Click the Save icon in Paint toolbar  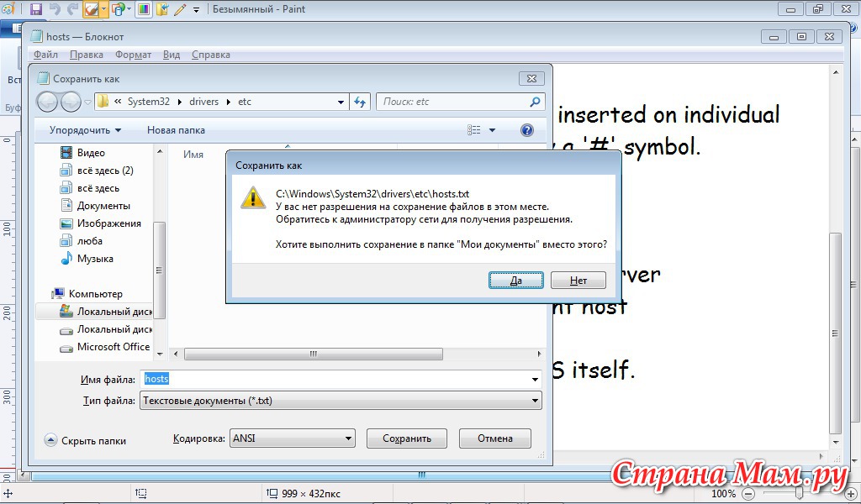(35, 8)
